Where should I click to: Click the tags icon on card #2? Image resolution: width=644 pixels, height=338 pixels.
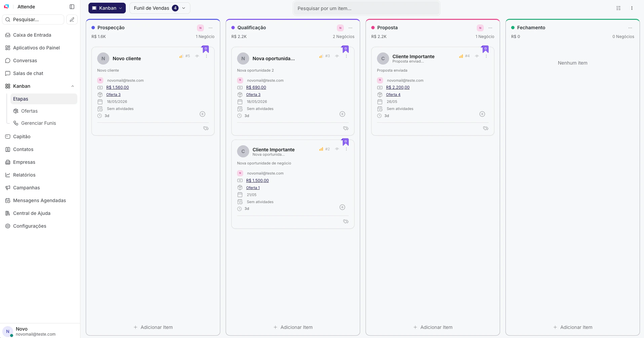[346, 221]
